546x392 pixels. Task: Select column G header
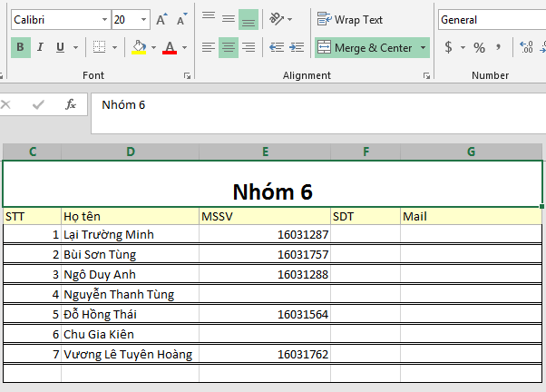pyautogui.click(x=471, y=152)
